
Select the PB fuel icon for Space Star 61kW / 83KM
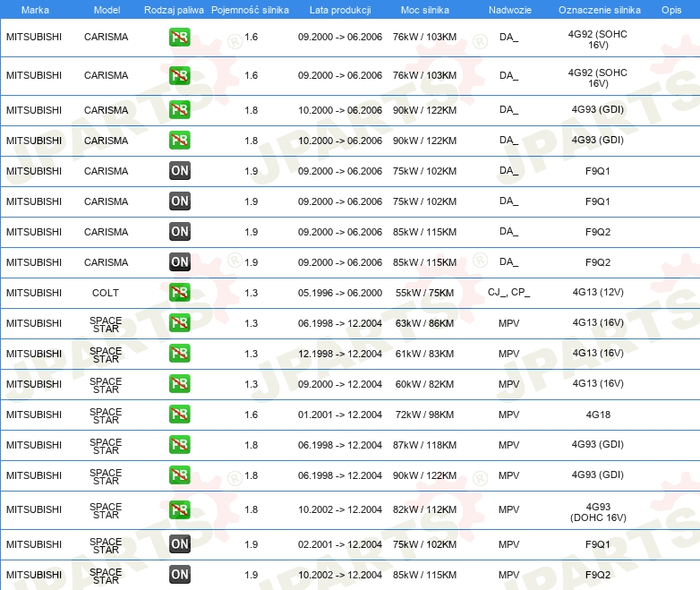click(x=180, y=354)
